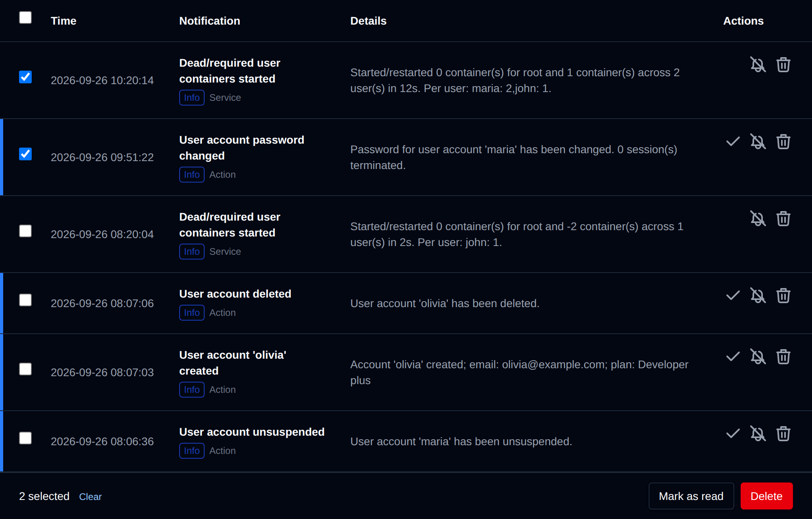Delete the 08:20:04 containers started notification

click(x=783, y=219)
